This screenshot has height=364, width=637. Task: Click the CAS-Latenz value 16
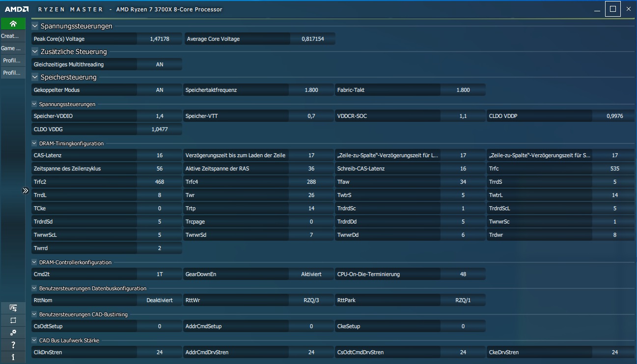[160, 155]
